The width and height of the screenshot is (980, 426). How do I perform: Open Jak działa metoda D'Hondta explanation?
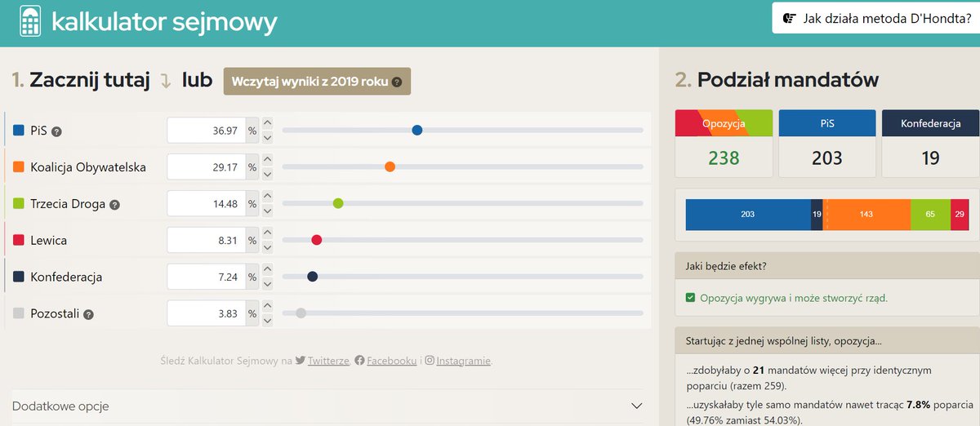click(875, 17)
